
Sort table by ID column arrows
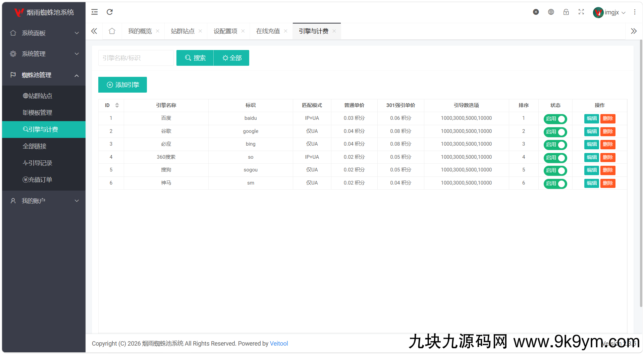[117, 105]
